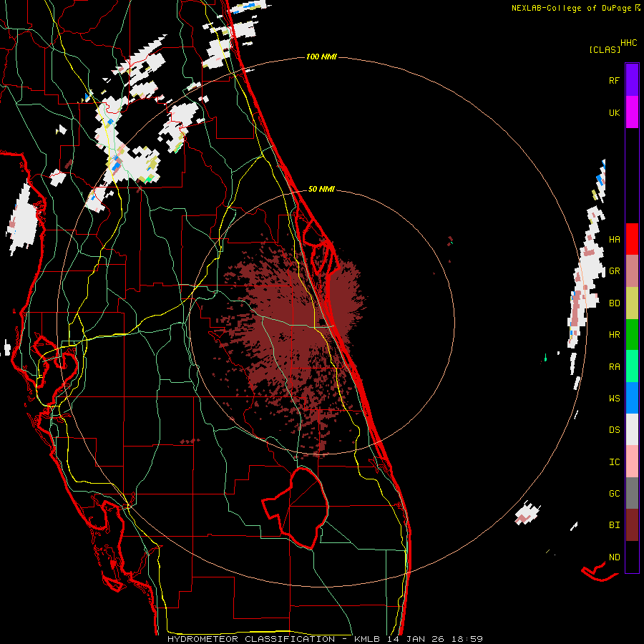Click the UK legend label

pos(614,112)
